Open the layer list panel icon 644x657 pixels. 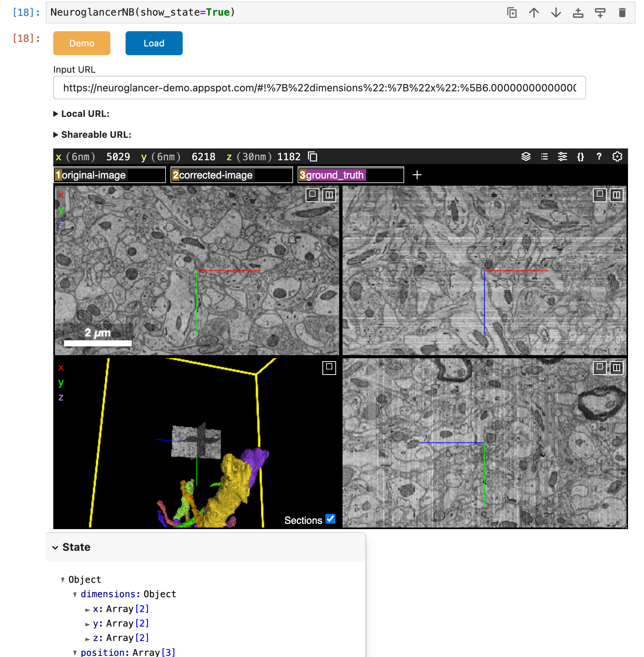(544, 156)
